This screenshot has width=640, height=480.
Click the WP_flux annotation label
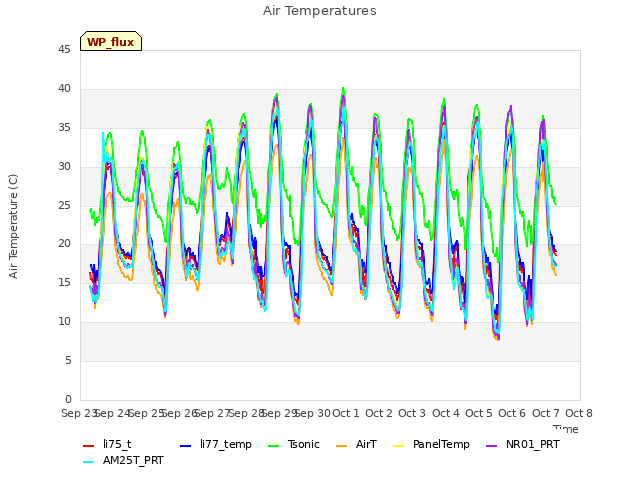[111, 42]
